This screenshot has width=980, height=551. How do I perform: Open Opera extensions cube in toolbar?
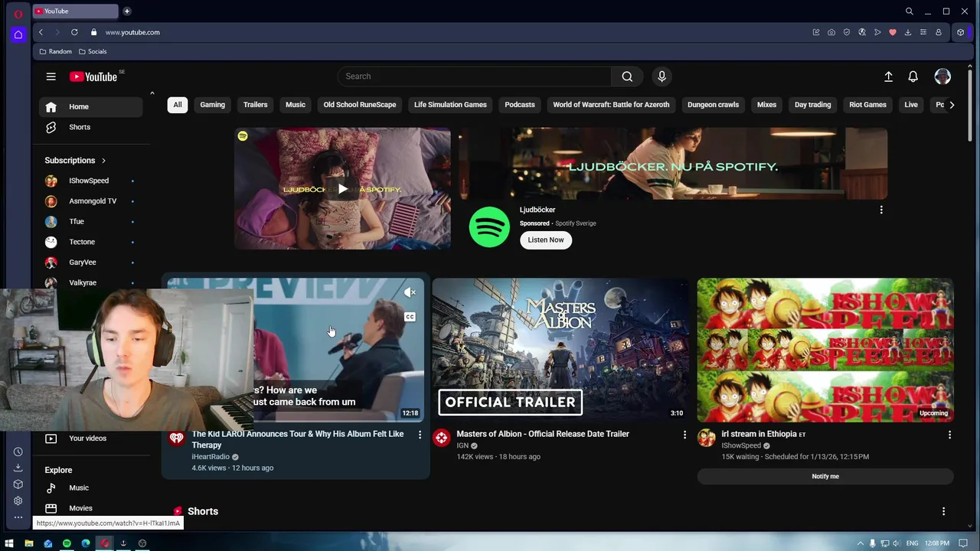click(x=961, y=32)
